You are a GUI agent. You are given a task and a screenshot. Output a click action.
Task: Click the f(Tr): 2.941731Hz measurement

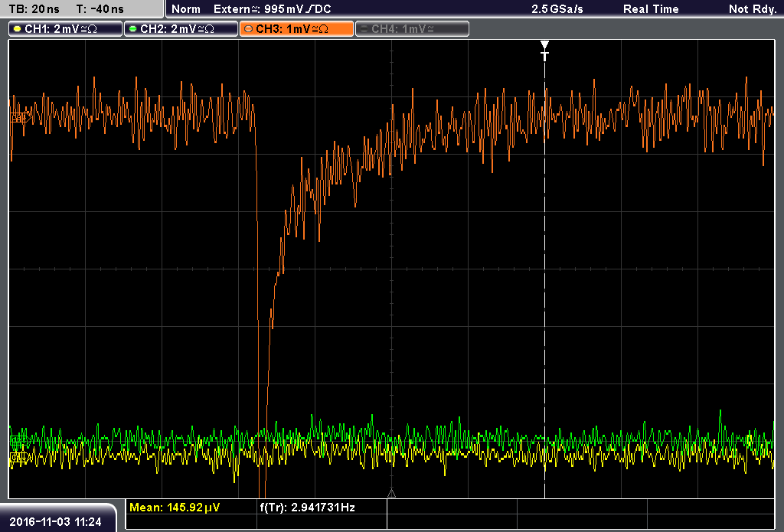[308, 508]
